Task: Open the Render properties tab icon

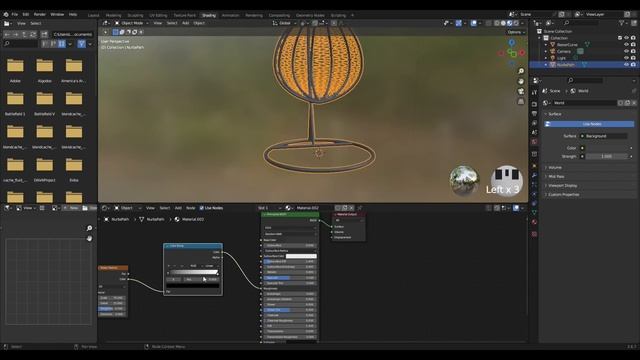Action: coord(534,104)
